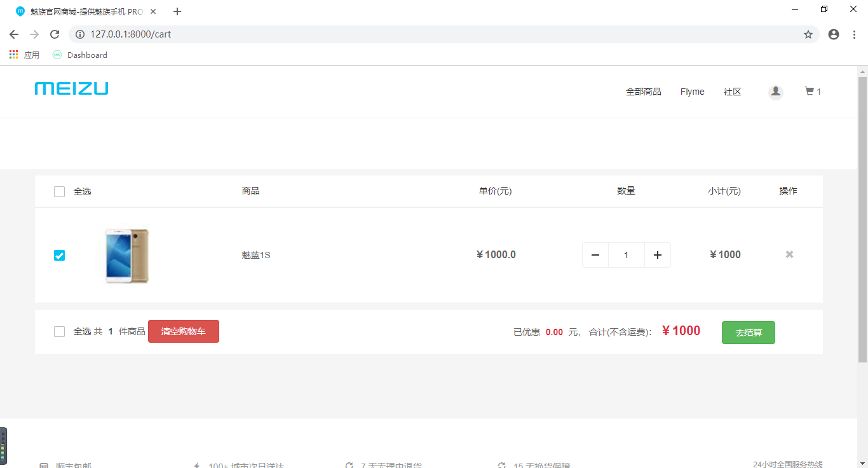Click the discount amount 0.00
This screenshot has height=468, width=868.
coord(554,332)
